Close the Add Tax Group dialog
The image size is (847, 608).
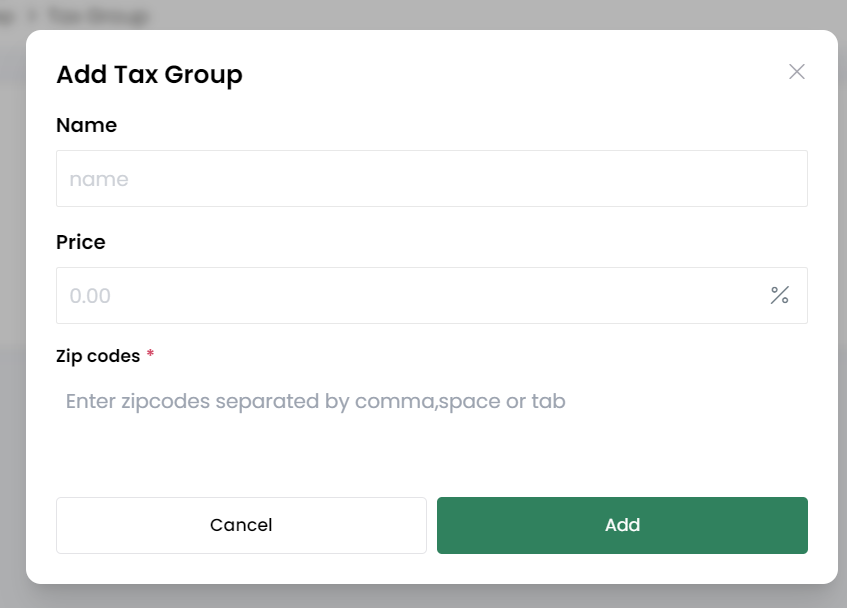point(796,72)
